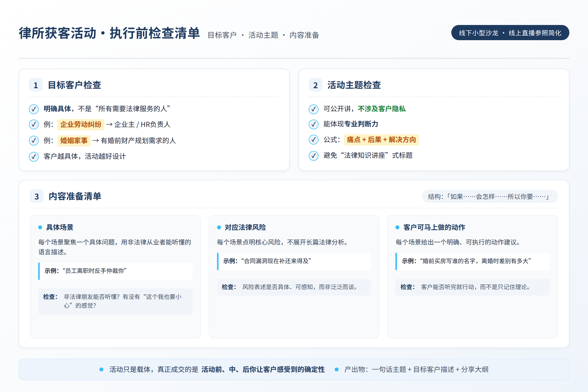Image resolution: width=588 pixels, height=392 pixels.
Task: Click the check icon beside 企业劳动纠纷
Action: tap(34, 124)
